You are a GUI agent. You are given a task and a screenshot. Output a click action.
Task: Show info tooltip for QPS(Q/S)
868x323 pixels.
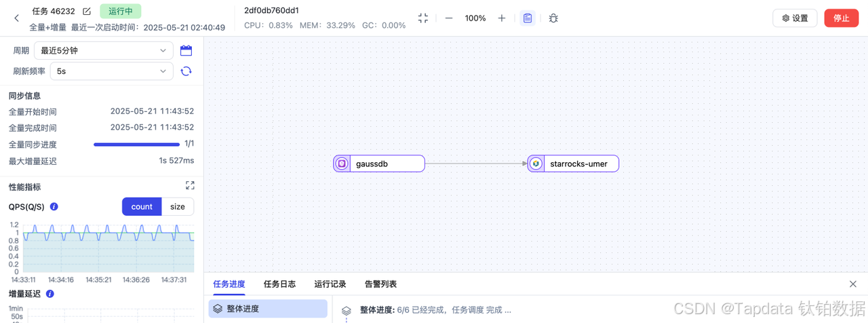point(54,207)
